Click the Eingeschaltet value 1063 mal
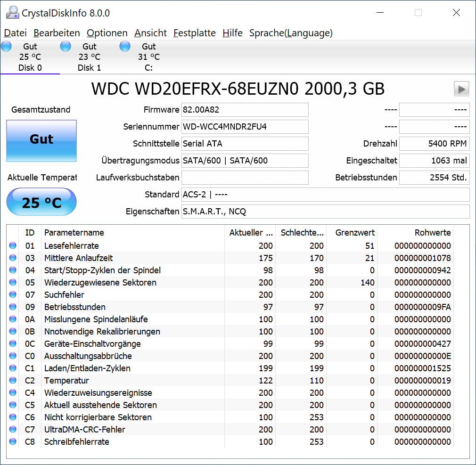The image size is (476, 465). (x=435, y=161)
